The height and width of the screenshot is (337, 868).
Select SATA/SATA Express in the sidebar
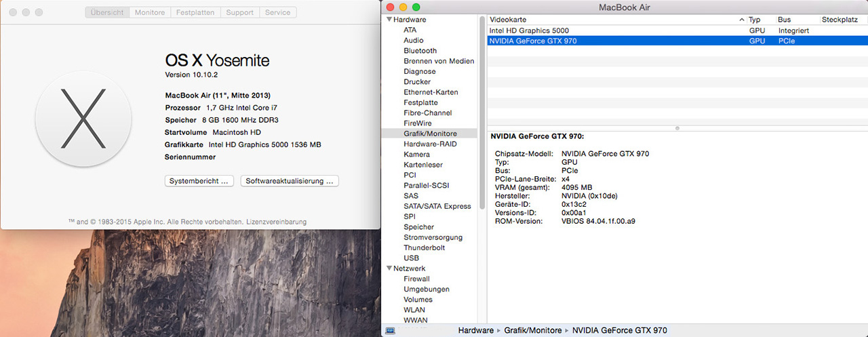437,206
